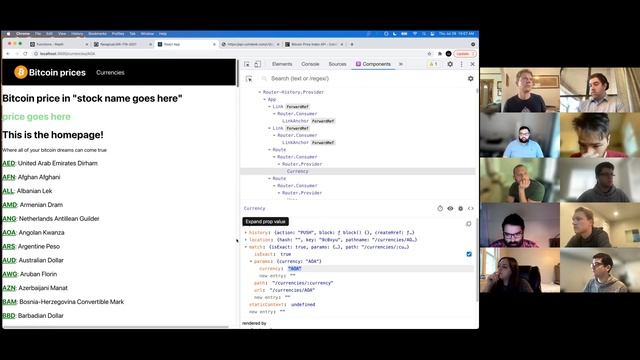Expand the history prop value
640x360 pixels.
point(246,233)
